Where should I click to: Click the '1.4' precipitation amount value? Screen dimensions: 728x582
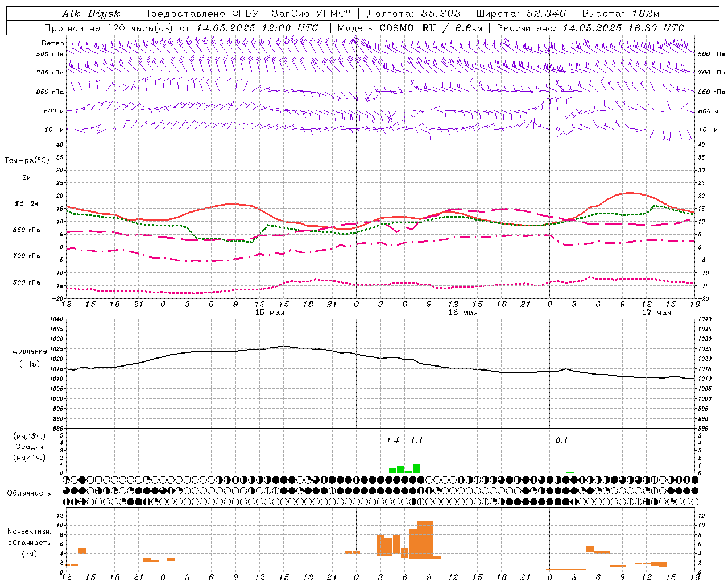tap(392, 440)
